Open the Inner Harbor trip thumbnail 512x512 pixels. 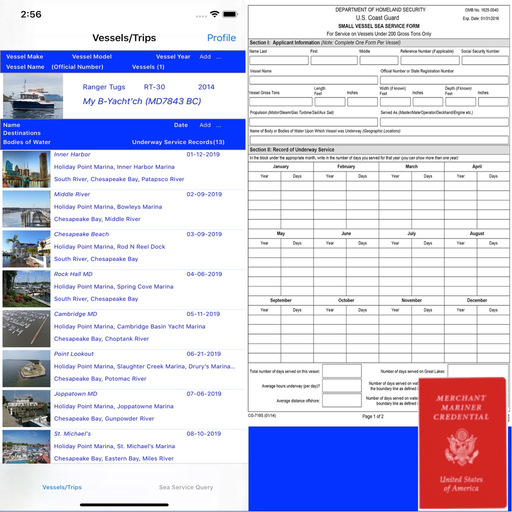pyautogui.click(x=26, y=169)
